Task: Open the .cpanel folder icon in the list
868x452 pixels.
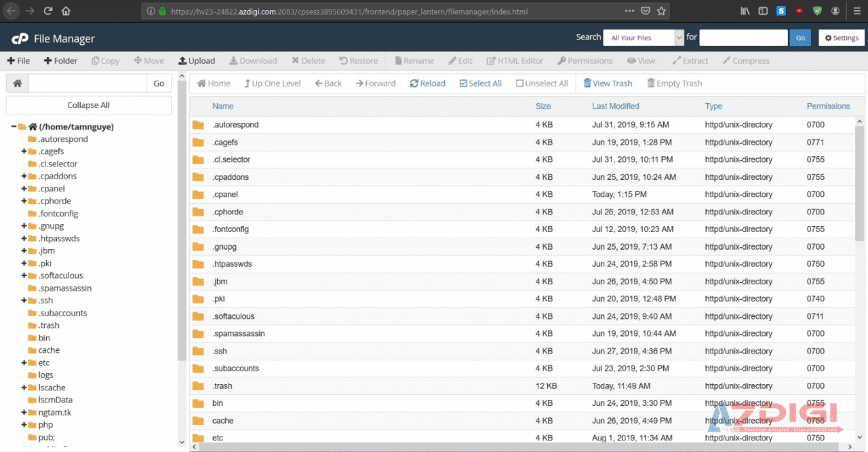Action: click(198, 195)
